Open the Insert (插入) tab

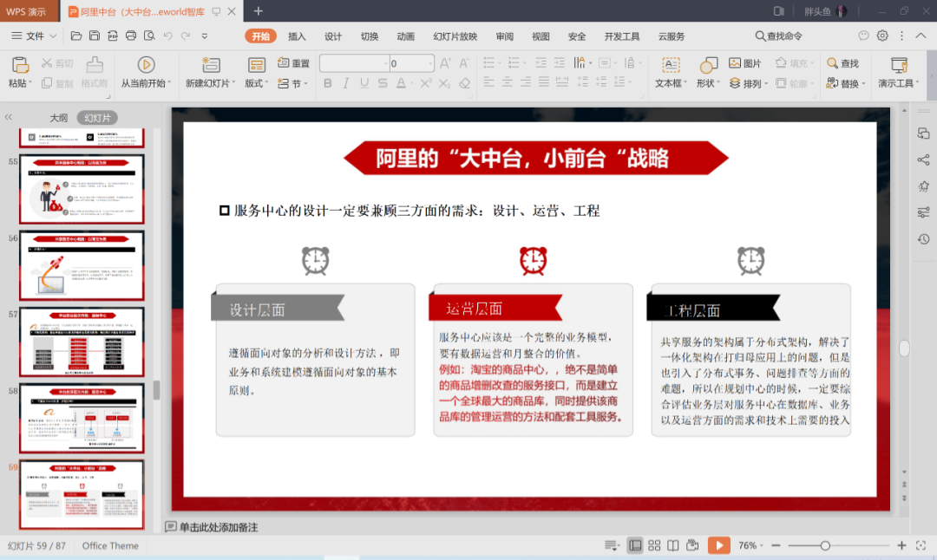(x=297, y=36)
